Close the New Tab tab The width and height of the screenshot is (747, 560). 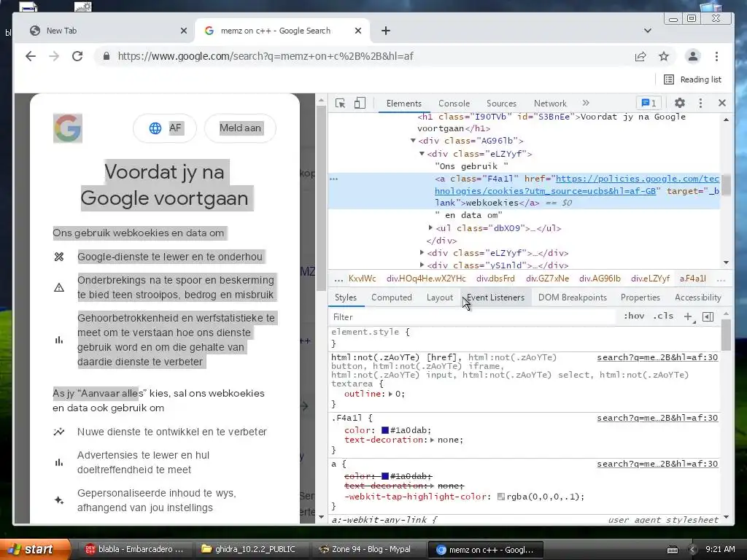tap(183, 31)
